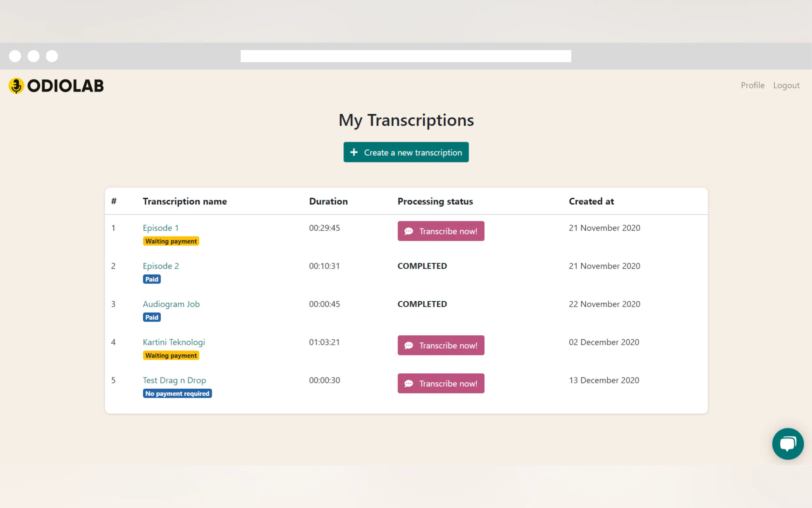Open the Episode 2 transcription

pos(160,266)
